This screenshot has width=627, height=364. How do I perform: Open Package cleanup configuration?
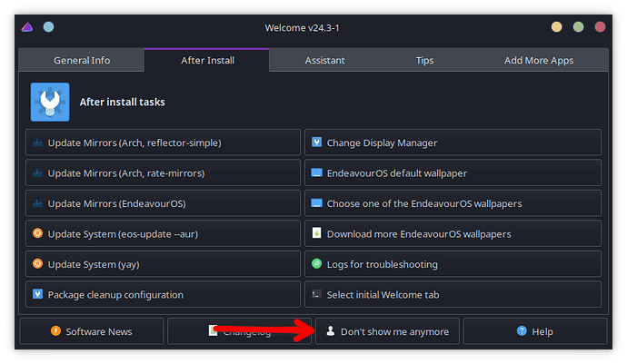(164, 294)
